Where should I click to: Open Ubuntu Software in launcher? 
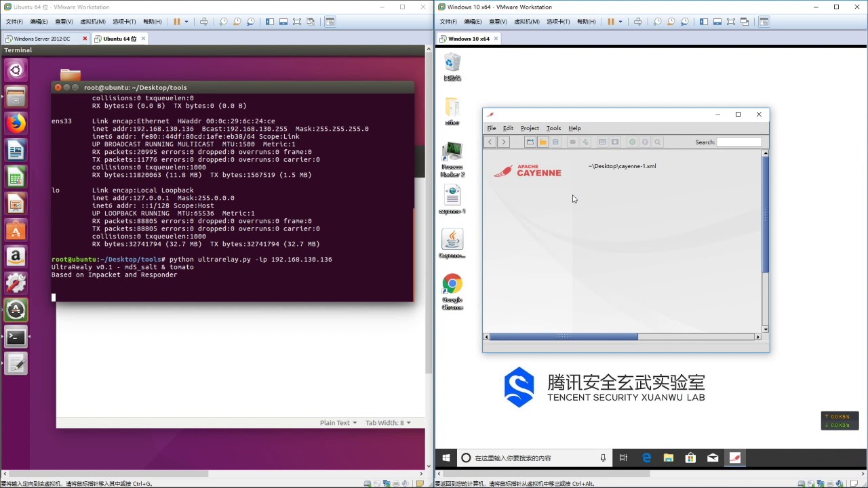pyautogui.click(x=16, y=230)
